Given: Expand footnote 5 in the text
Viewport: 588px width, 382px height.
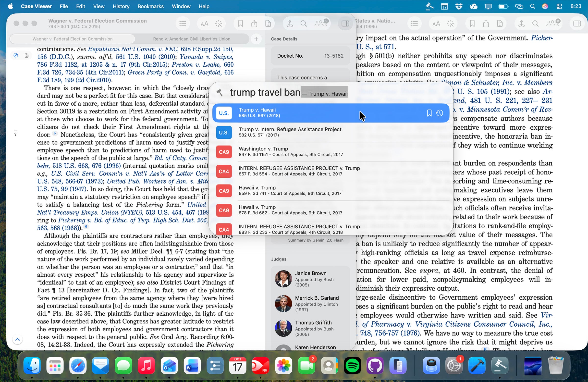Looking at the screenshot, I should click(55, 133).
